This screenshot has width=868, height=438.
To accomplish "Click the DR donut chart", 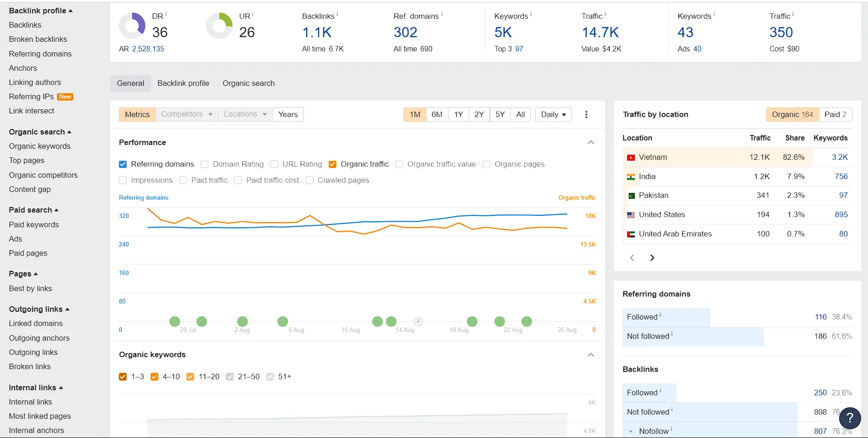I will point(132,26).
